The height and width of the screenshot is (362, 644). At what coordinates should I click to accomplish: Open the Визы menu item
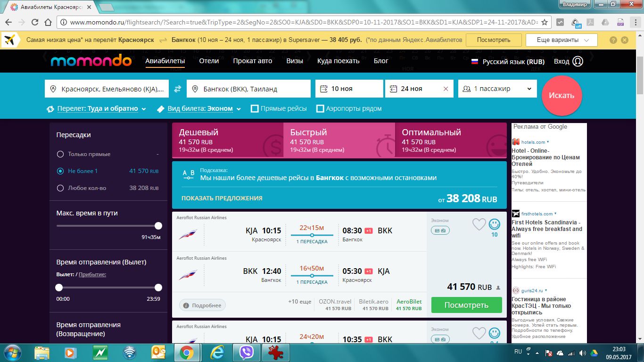(295, 61)
